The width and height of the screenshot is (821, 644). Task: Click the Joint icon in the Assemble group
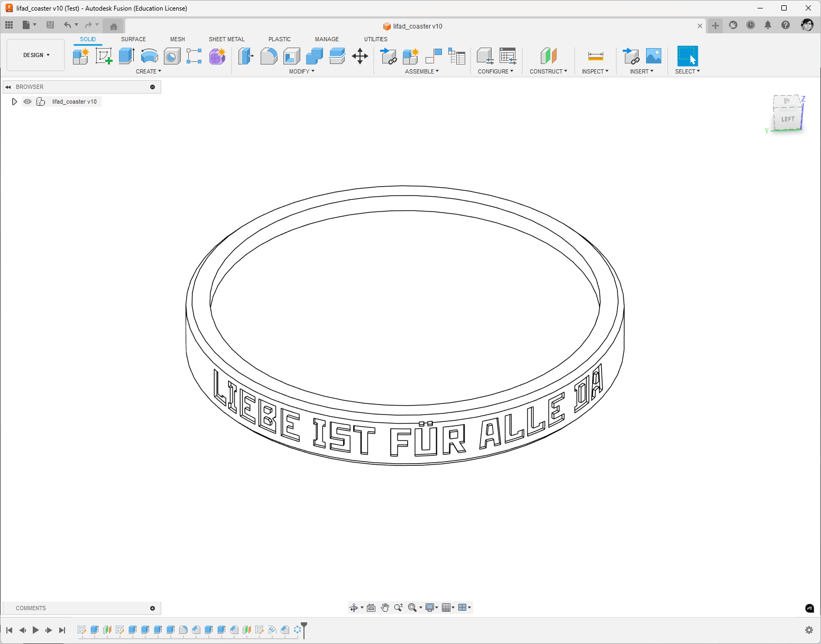click(x=433, y=56)
